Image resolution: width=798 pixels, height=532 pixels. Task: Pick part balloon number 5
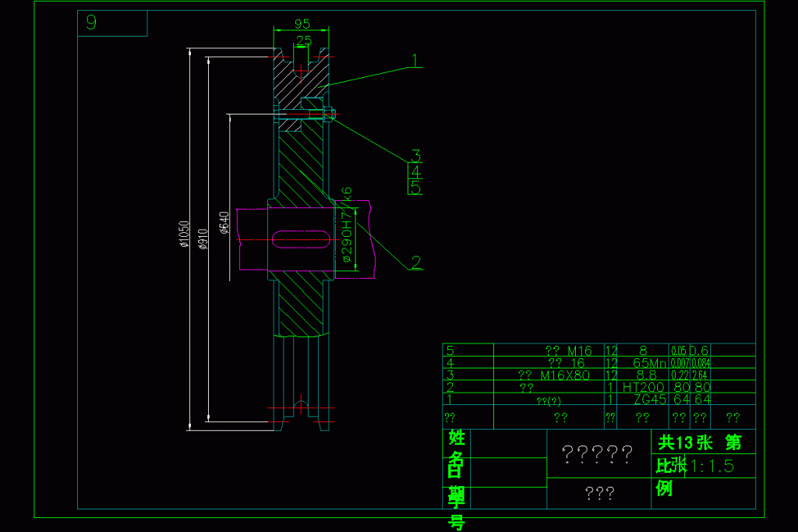[x=416, y=188]
